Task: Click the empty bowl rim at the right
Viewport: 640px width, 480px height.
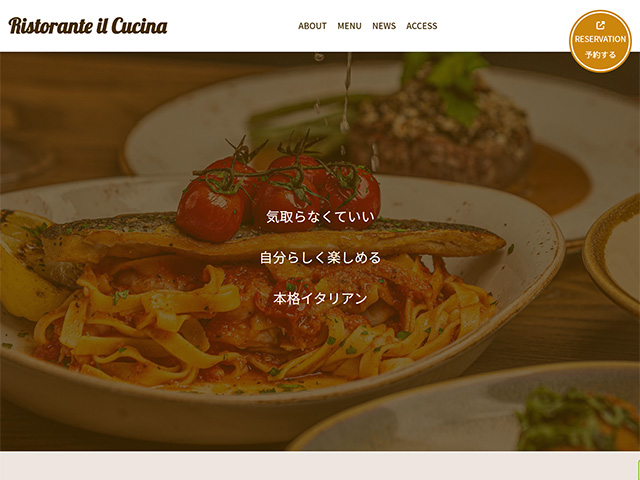Action: coord(611,253)
